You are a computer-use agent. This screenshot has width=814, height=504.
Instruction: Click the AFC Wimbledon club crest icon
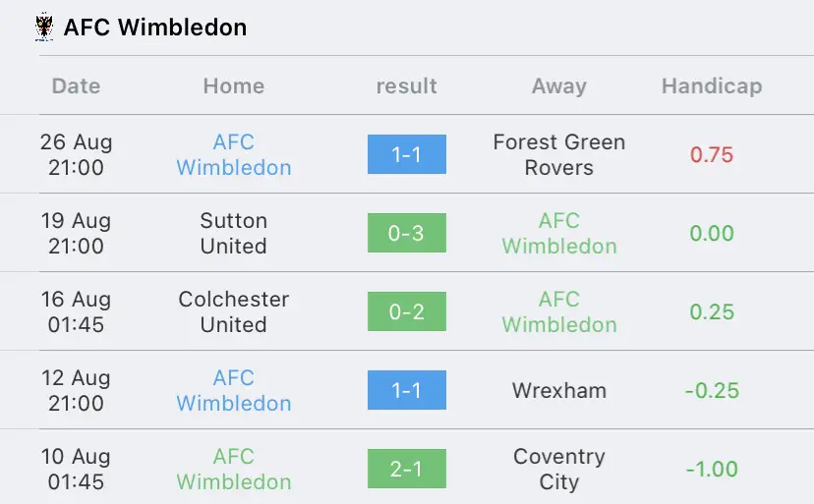point(44,27)
